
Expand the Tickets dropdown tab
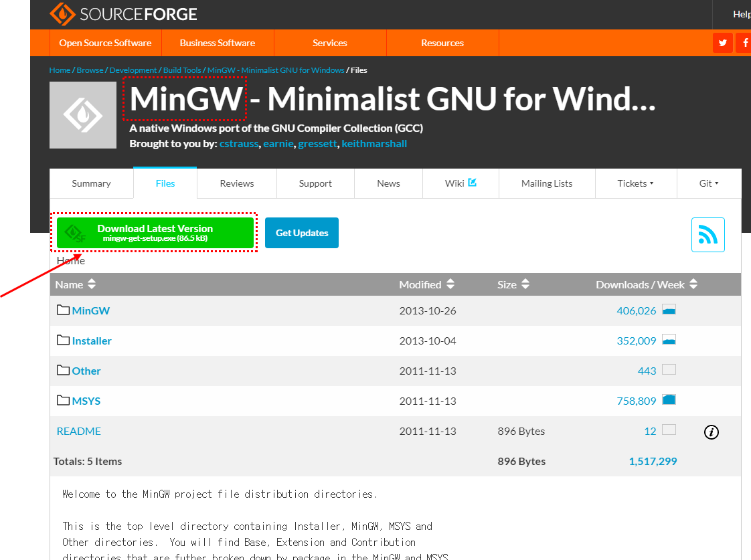(x=636, y=183)
